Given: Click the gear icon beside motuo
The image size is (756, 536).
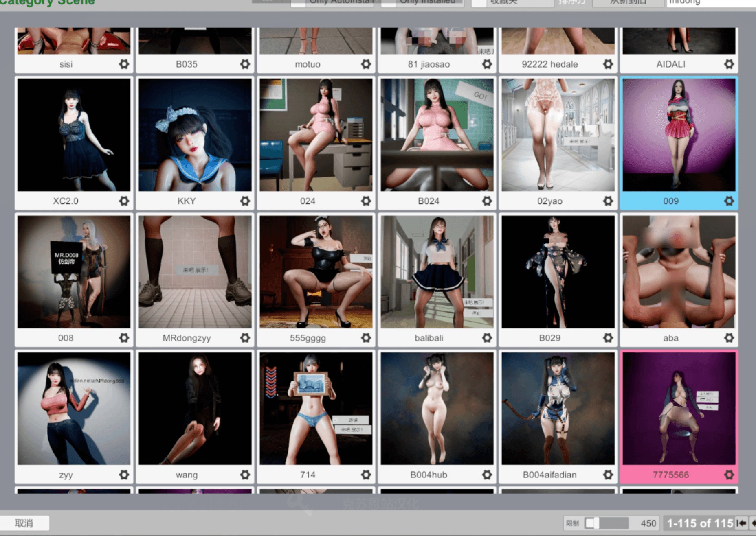Looking at the screenshot, I should [366, 64].
